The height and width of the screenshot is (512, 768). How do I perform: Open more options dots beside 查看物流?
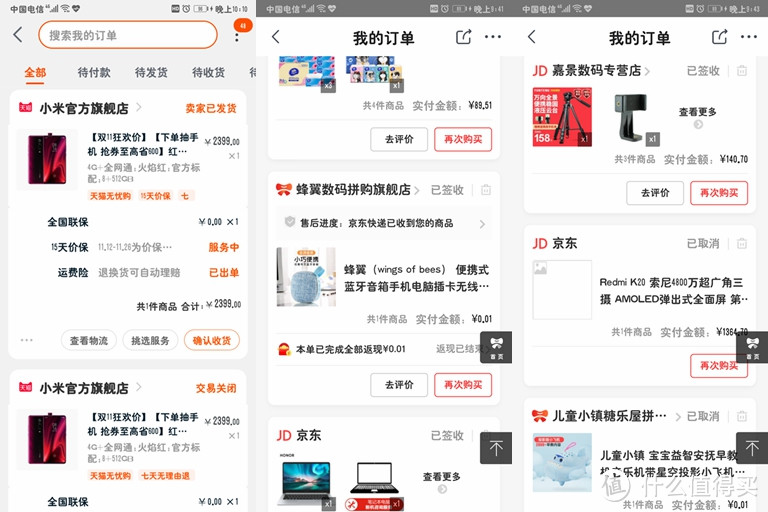coord(26,340)
